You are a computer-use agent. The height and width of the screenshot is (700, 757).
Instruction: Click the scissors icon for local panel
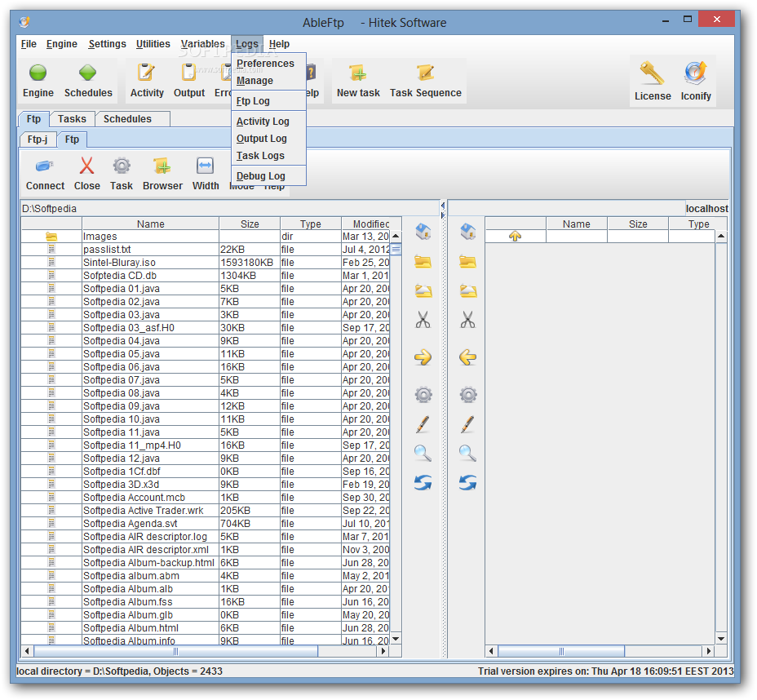[423, 320]
